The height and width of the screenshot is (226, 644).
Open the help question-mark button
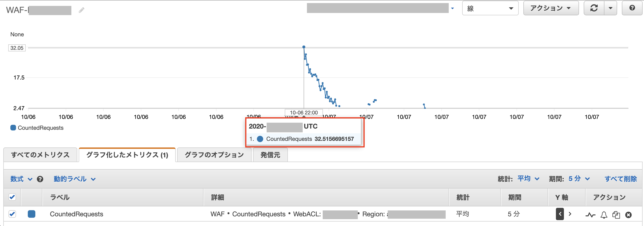pyautogui.click(x=632, y=8)
